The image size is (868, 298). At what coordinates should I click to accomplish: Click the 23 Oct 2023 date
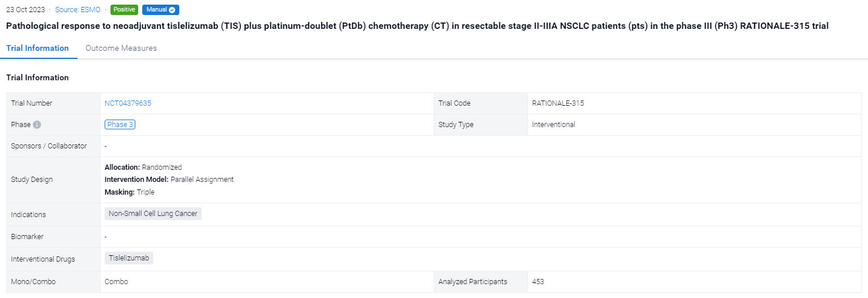(25, 10)
